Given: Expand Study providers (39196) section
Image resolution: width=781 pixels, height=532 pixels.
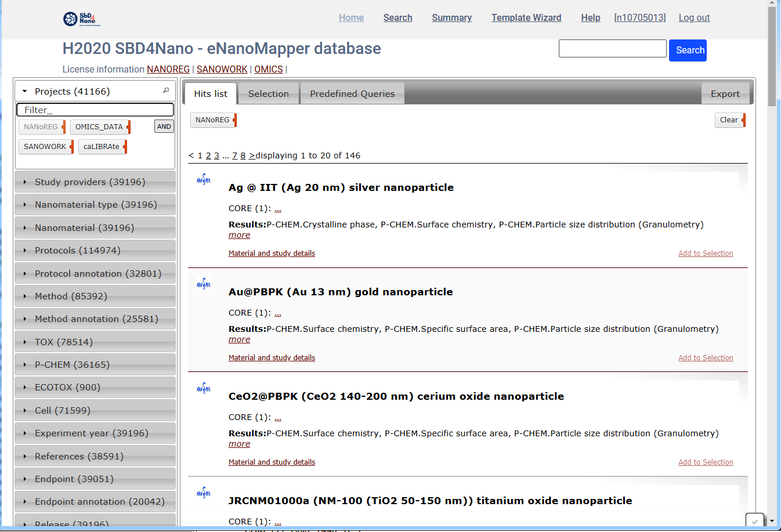Looking at the screenshot, I should coord(95,182).
